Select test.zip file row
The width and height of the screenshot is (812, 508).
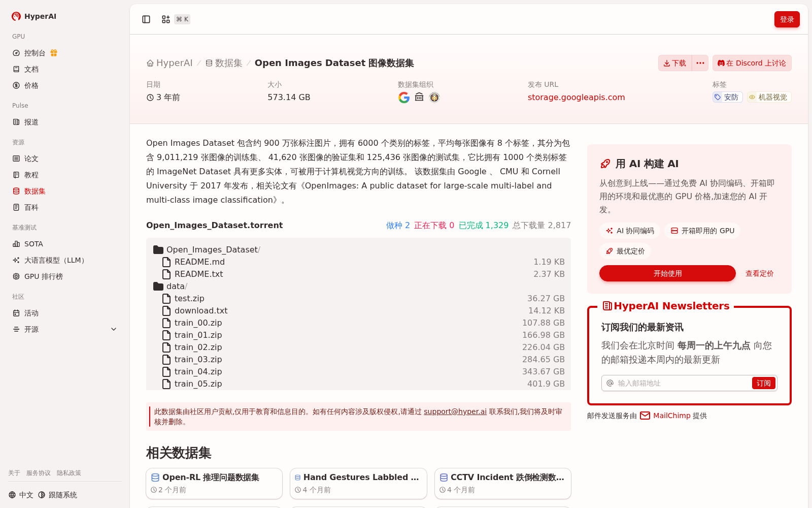click(x=358, y=299)
